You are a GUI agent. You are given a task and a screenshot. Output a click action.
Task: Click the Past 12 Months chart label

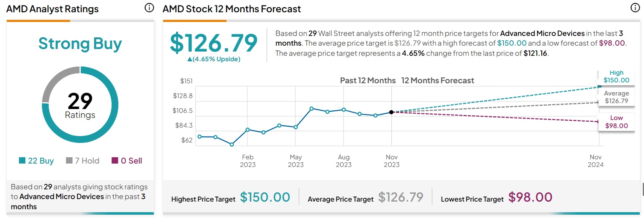[368, 80]
